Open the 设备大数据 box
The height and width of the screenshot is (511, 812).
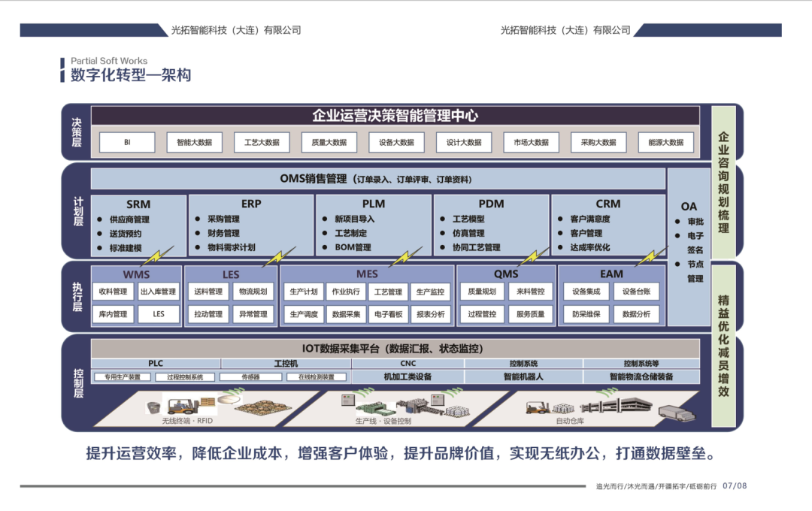pos(396,142)
